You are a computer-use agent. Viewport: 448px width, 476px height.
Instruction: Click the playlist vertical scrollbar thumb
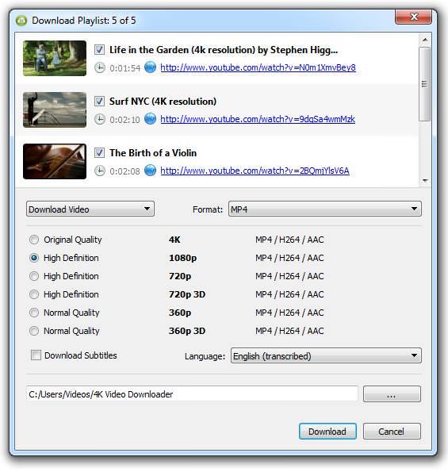(x=425, y=84)
